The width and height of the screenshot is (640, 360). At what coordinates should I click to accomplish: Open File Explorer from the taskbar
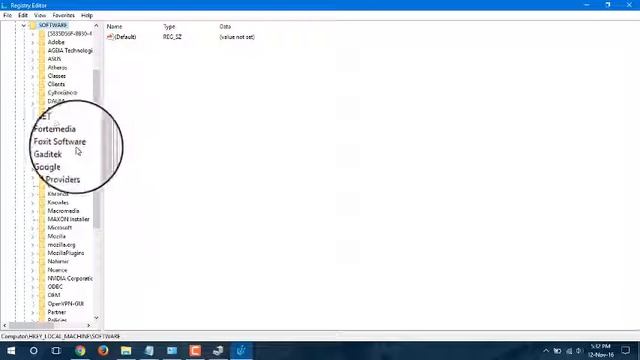click(x=126, y=351)
